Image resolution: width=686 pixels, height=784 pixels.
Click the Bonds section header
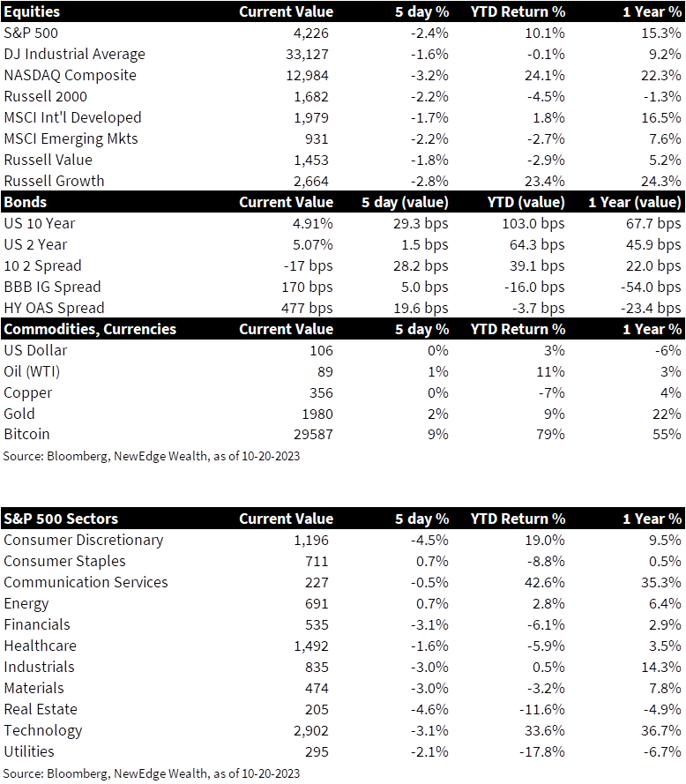pyautogui.click(x=26, y=202)
